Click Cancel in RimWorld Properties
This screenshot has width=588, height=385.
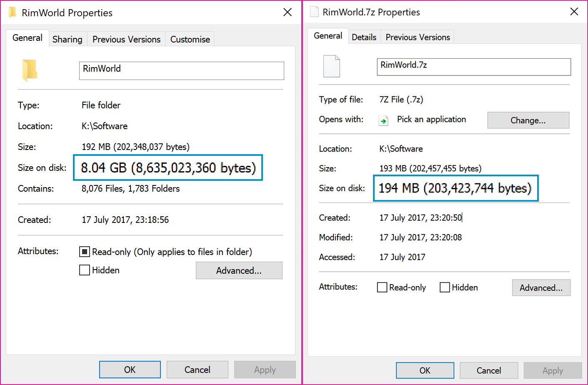198,370
